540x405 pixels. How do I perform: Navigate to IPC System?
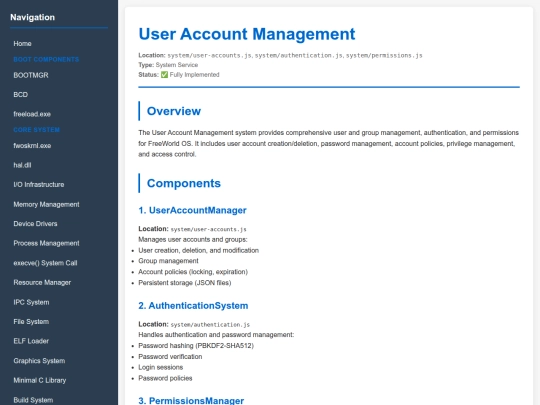31,302
